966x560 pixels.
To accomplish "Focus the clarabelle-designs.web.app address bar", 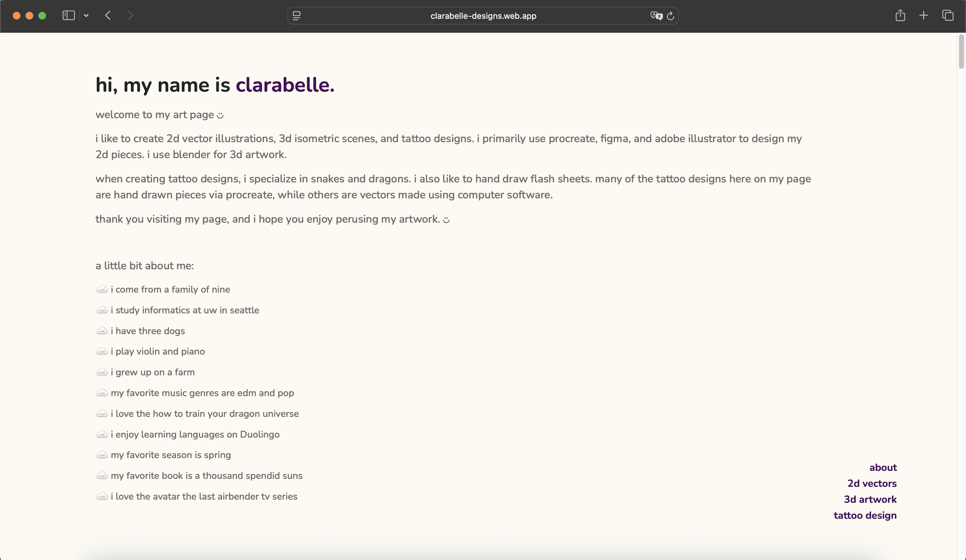I will 483,16.
